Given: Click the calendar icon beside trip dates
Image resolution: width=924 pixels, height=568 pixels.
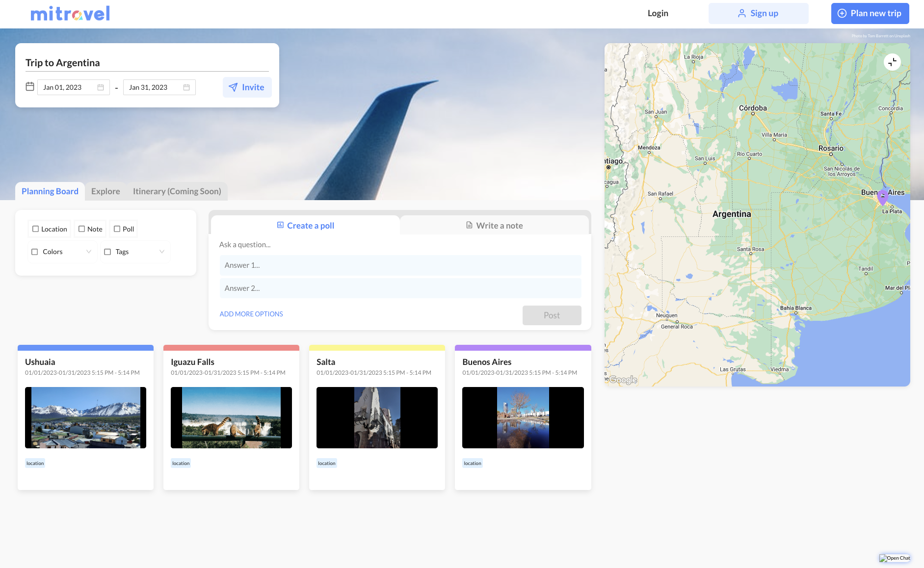Looking at the screenshot, I should [x=30, y=87].
